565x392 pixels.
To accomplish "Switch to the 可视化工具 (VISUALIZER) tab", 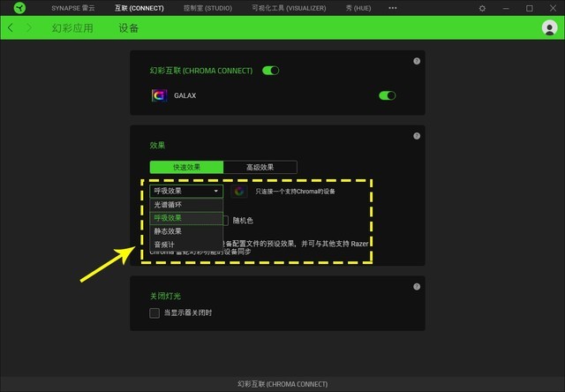I will click(289, 8).
